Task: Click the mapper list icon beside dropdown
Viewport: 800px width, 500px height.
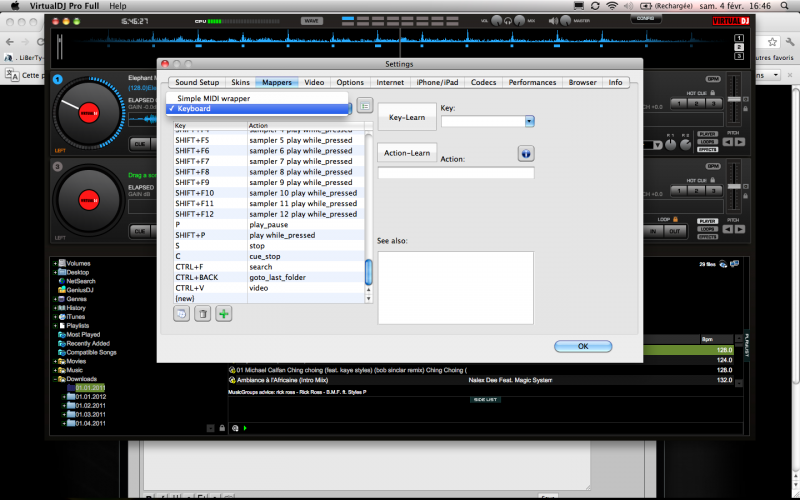Action: [x=365, y=104]
